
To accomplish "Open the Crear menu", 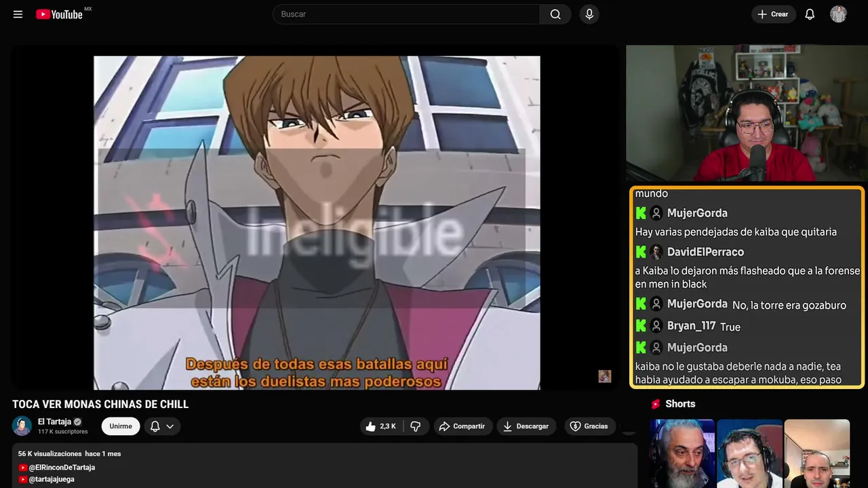I will (x=773, y=14).
